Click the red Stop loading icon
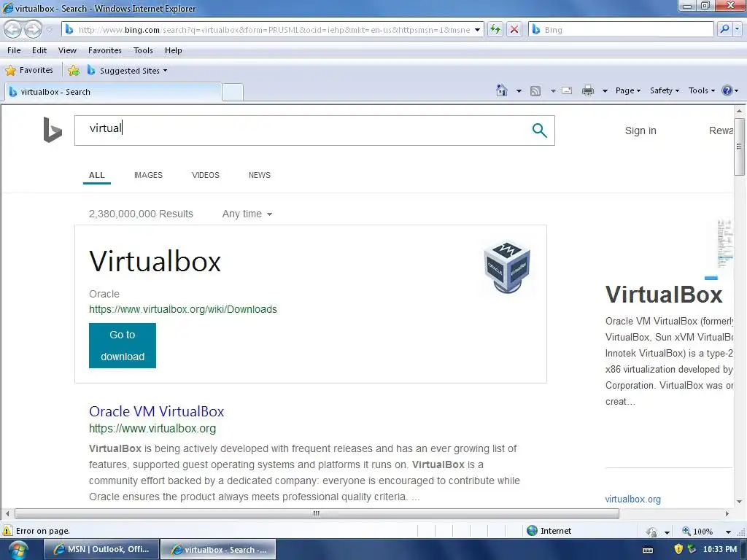Image resolution: width=747 pixels, height=560 pixels. tap(514, 29)
